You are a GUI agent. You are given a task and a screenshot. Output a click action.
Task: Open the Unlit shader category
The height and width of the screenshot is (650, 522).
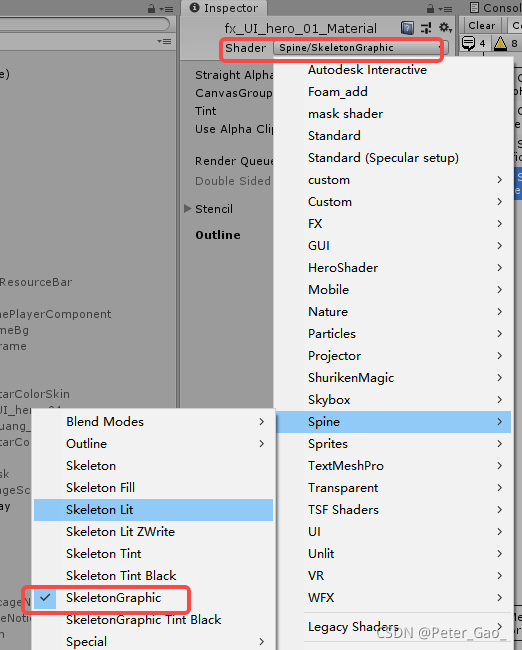[393, 554]
